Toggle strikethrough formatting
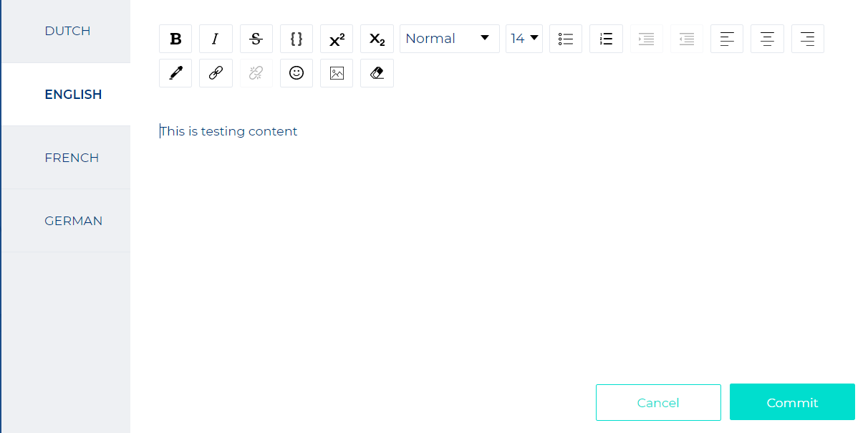This screenshot has width=868, height=433. point(256,39)
